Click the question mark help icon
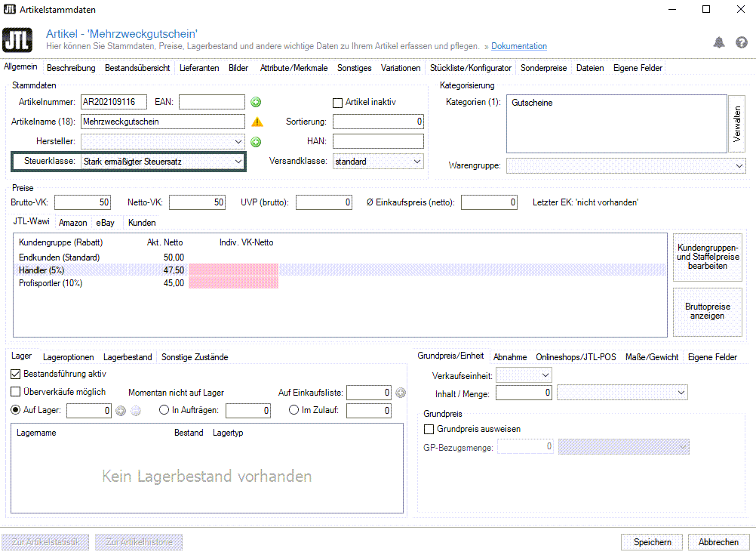The height and width of the screenshot is (555, 756). click(x=742, y=42)
